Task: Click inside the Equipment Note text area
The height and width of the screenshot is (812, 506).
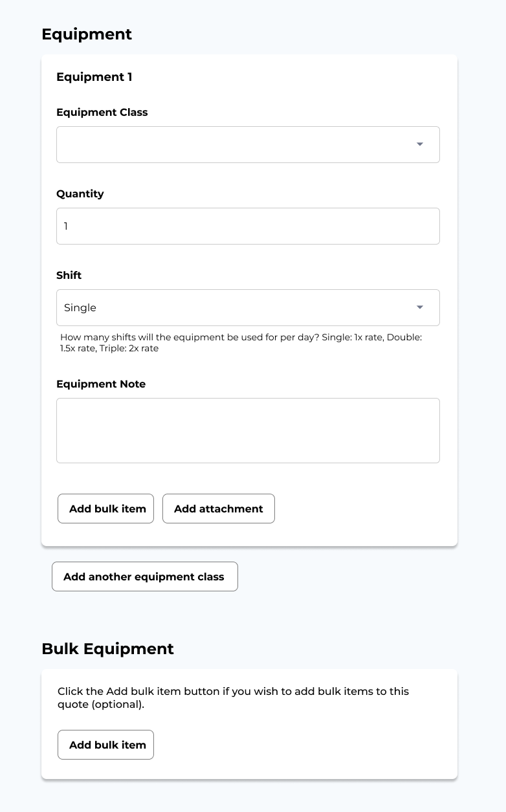Action: click(x=248, y=430)
